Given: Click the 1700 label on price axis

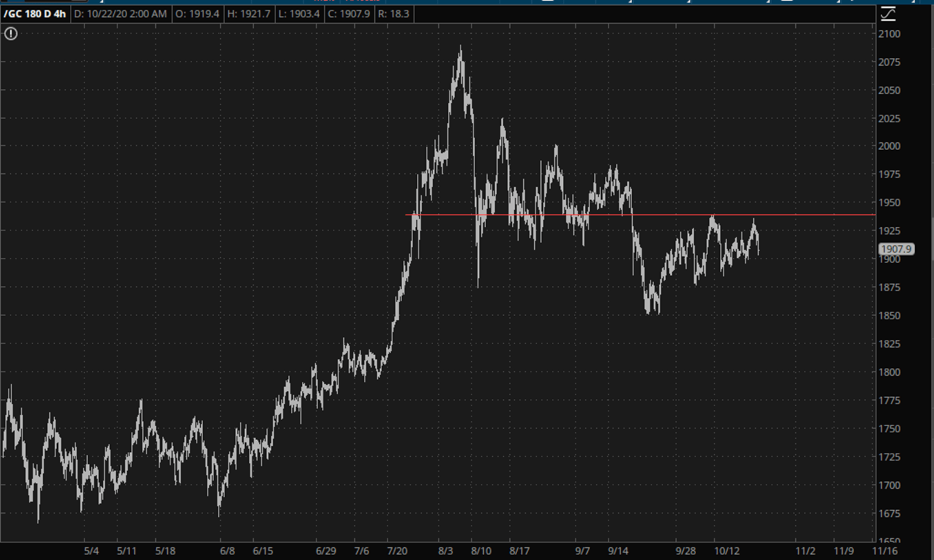Looking at the screenshot, I should [x=889, y=485].
